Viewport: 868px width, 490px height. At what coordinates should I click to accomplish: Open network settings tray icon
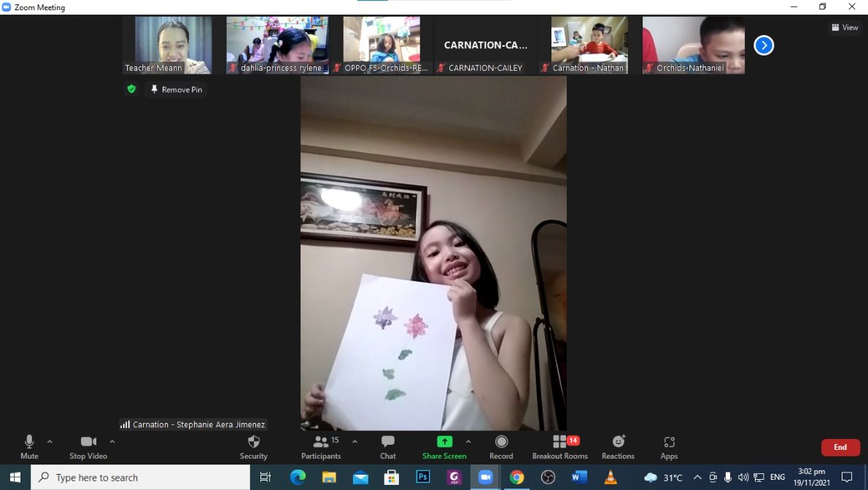759,478
